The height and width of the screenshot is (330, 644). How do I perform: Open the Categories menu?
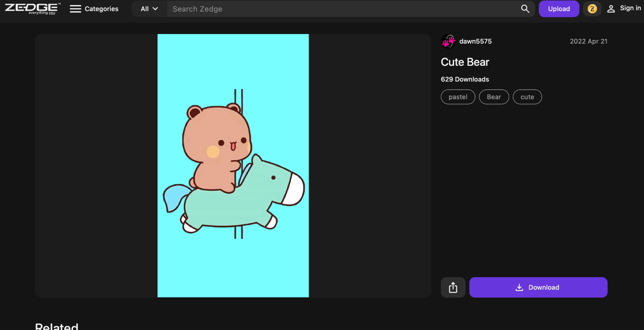94,9
